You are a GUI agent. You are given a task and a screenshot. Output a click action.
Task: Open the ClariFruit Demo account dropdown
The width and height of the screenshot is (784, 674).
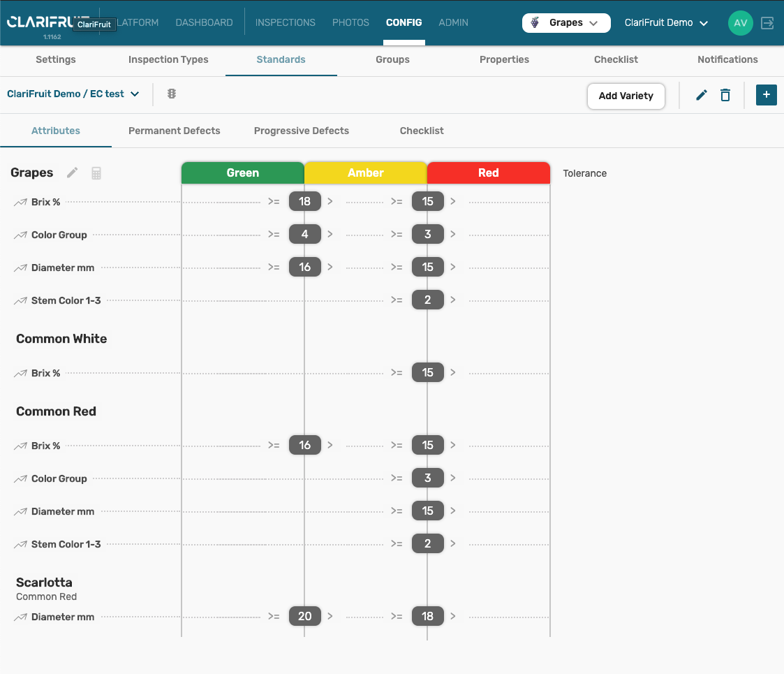[x=666, y=23]
